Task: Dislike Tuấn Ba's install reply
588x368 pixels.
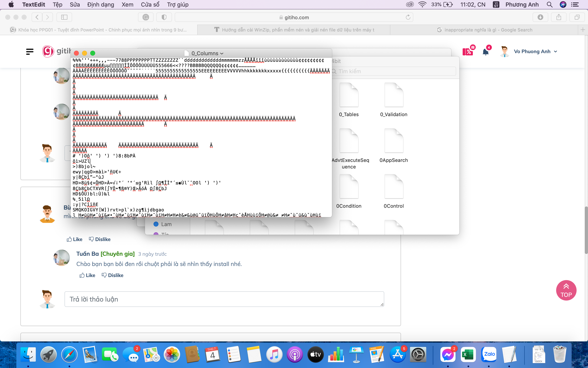Action: [x=112, y=275]
